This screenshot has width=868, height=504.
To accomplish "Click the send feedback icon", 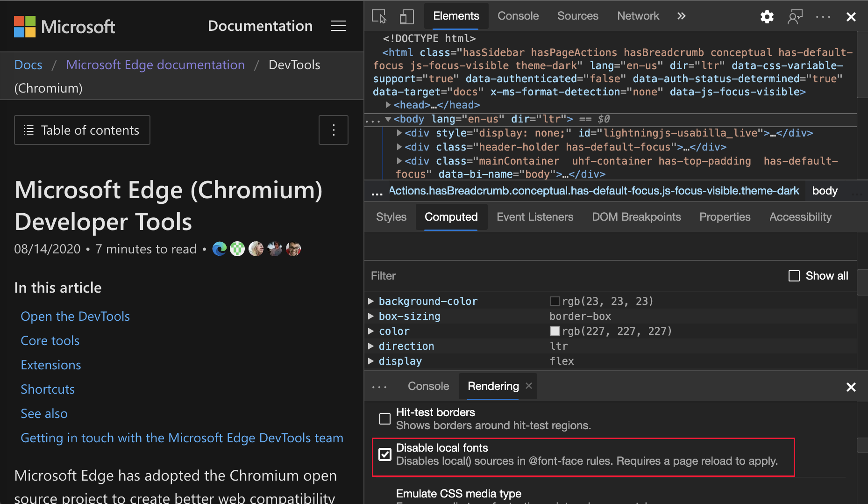I will click(x=795, y=17).
